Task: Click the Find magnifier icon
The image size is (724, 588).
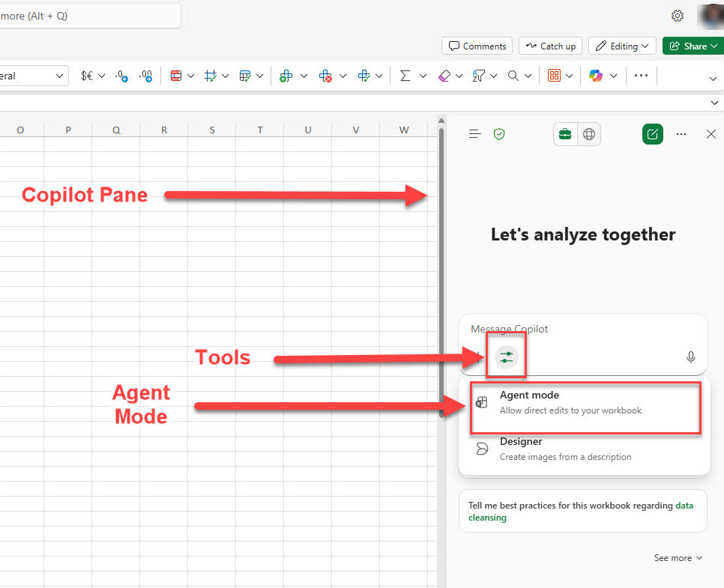Action: tap(513, 76)
